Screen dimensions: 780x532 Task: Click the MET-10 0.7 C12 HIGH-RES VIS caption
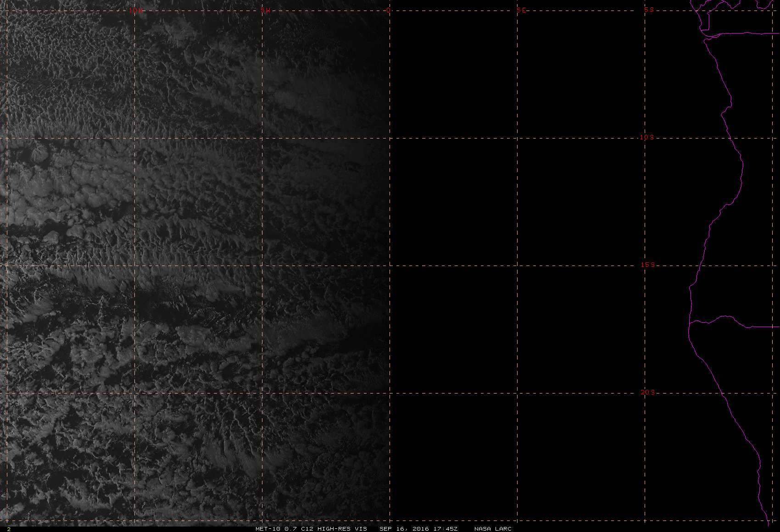311,529
